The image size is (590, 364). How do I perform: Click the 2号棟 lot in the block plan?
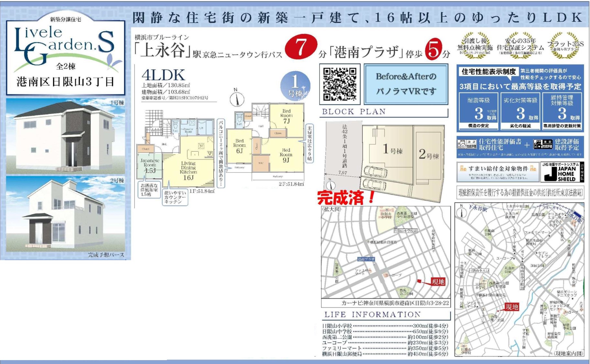(429, 155)
